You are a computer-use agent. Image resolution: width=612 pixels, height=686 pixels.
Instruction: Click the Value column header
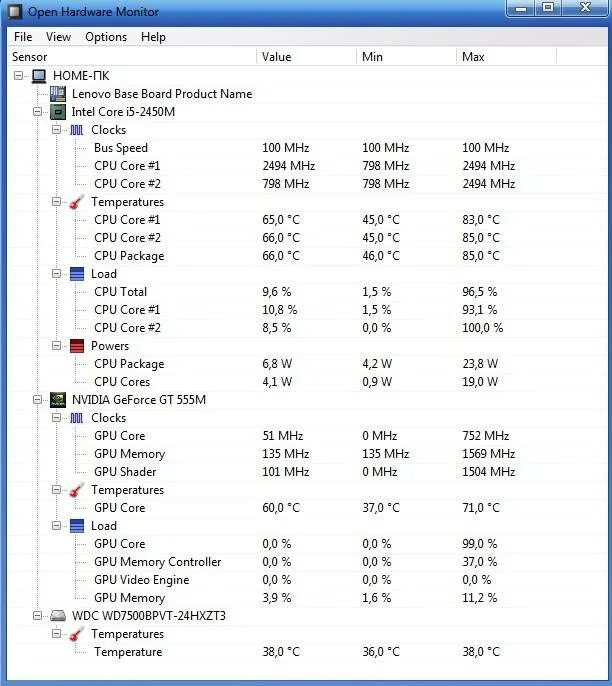[306, 57]
